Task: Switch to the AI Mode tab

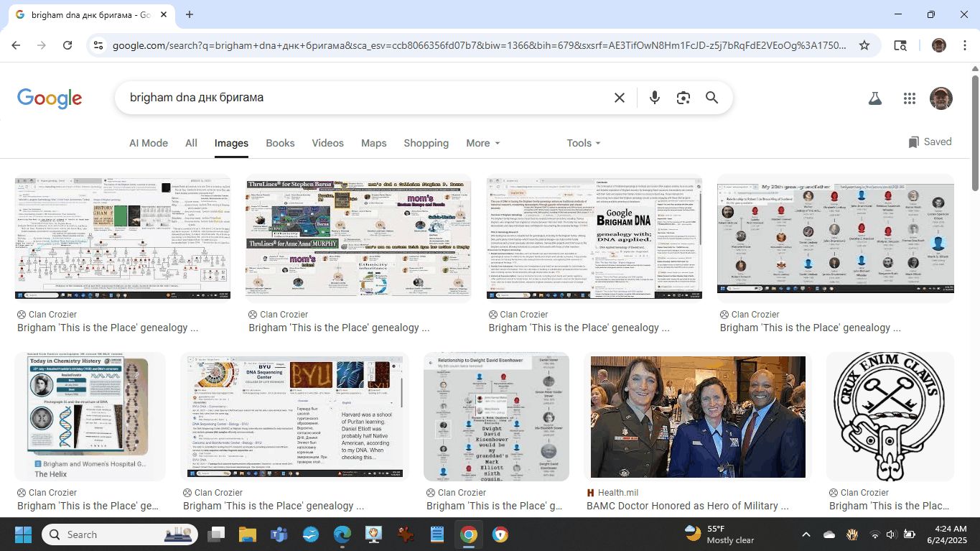Action: 149,143
